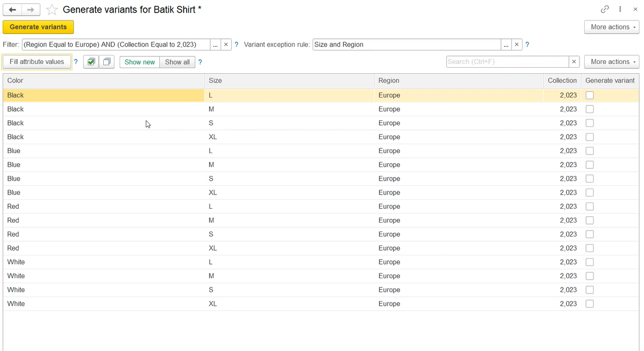Clear the Variant exception rule field
This screenshot has height=351, width=644.
point(516,44)
